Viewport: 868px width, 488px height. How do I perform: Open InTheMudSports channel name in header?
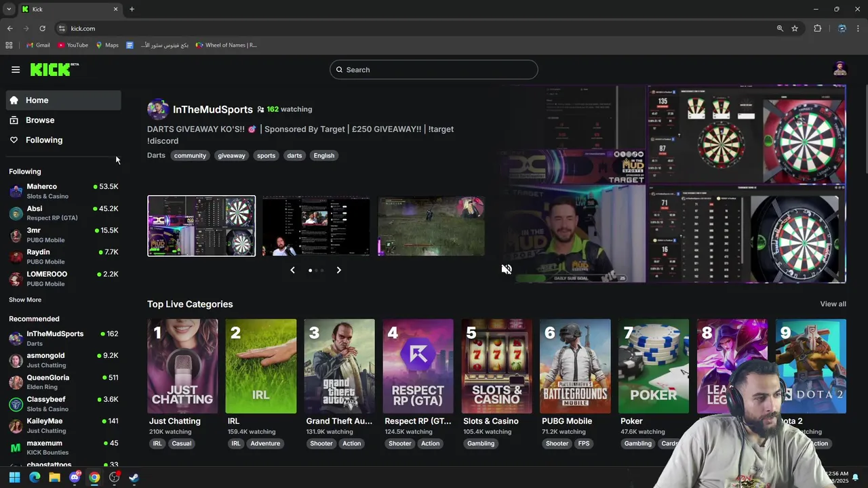[x=213, y=109]
